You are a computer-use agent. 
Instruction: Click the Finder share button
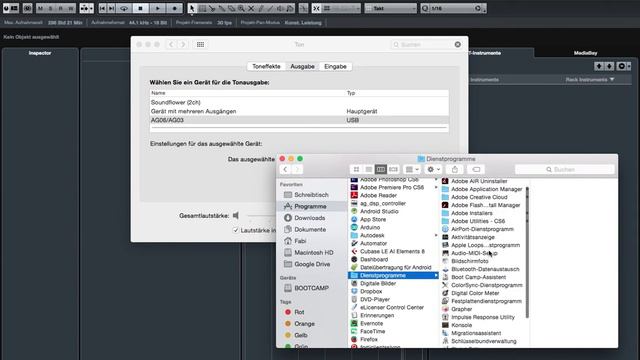click(x=455, y=169)
